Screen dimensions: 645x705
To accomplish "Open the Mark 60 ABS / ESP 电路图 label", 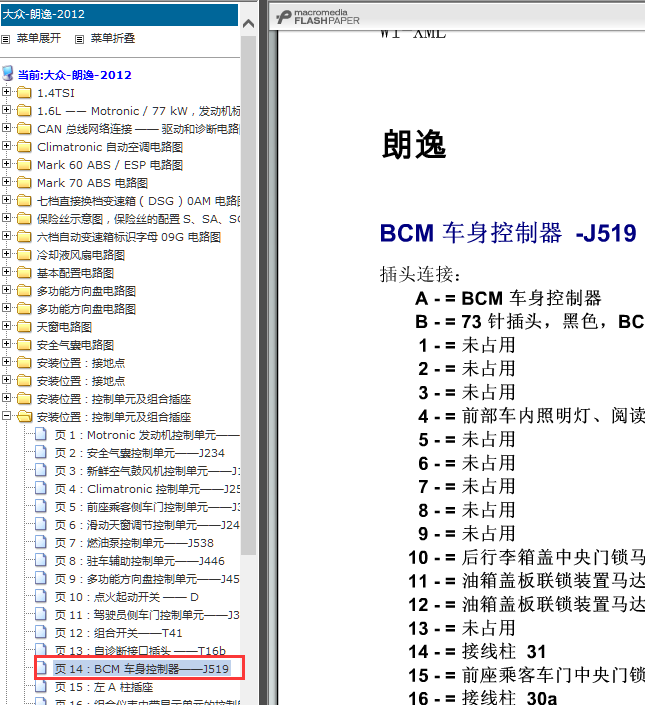I will pyautogui.click(x=110, y=165).
